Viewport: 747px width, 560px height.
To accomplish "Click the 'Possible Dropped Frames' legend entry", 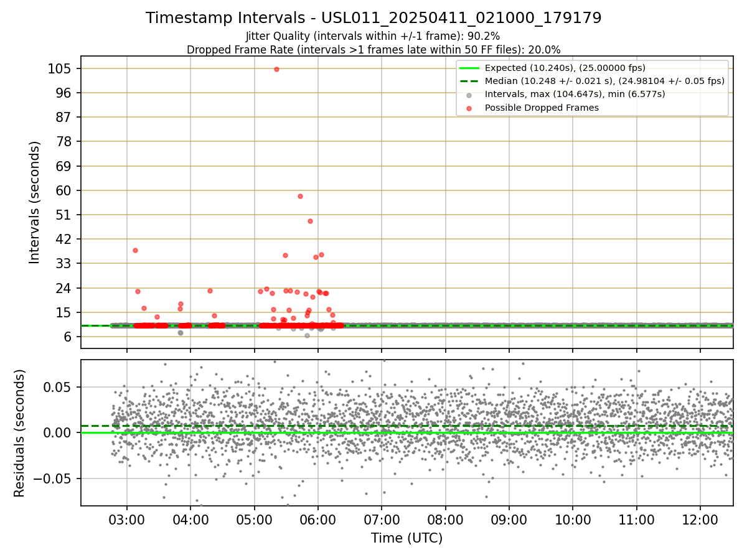I will (542, 108).
